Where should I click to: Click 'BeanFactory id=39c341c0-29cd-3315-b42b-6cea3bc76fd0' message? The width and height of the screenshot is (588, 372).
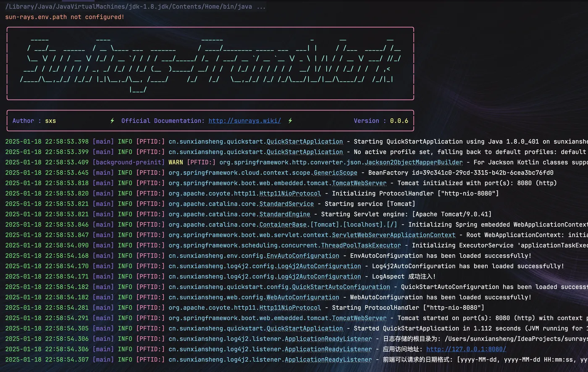461,173
